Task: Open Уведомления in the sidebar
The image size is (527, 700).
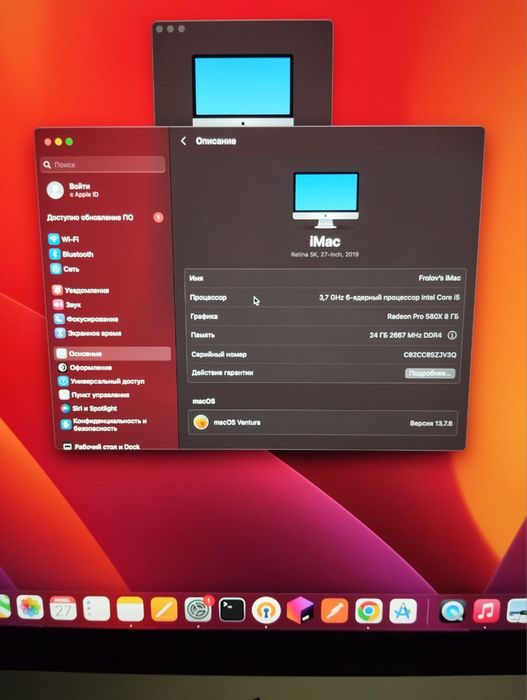Action: click(81, 290)
